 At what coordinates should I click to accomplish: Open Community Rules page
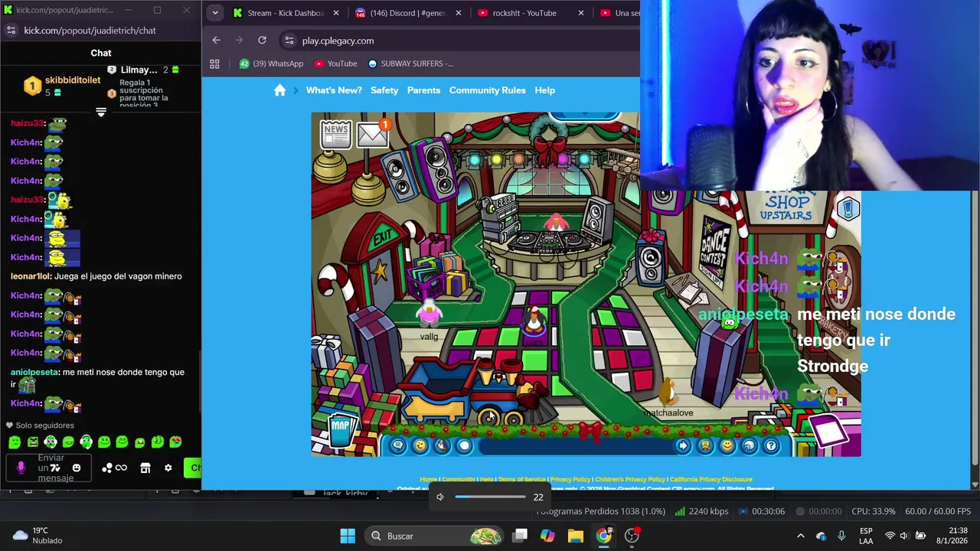[488, 90]
